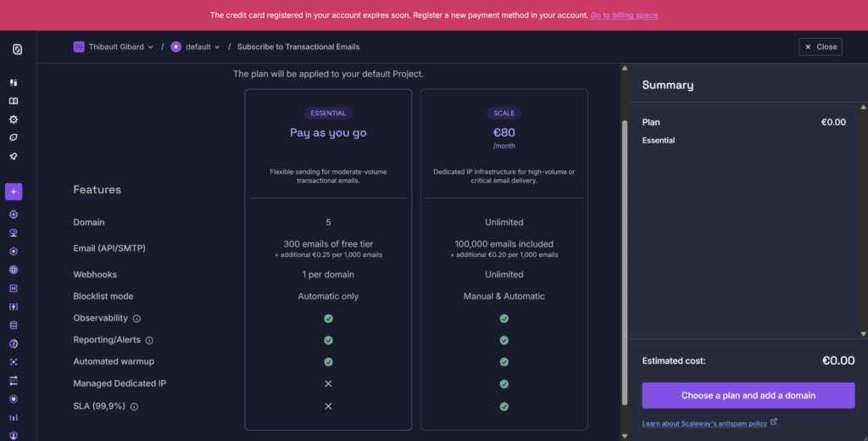This screenshot has height=441, width=868.
Task: Open the grid globe icon in the sidebar
Action: 14,270
